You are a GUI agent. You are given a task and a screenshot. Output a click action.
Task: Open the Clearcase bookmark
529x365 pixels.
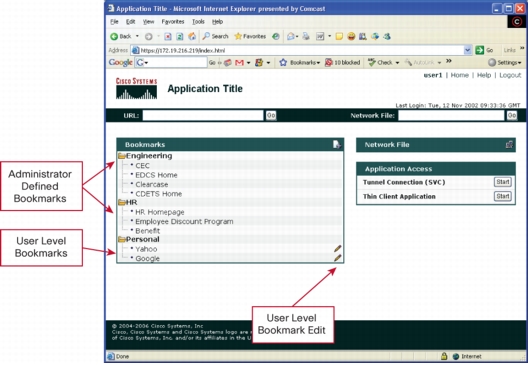tap(151, 185)
